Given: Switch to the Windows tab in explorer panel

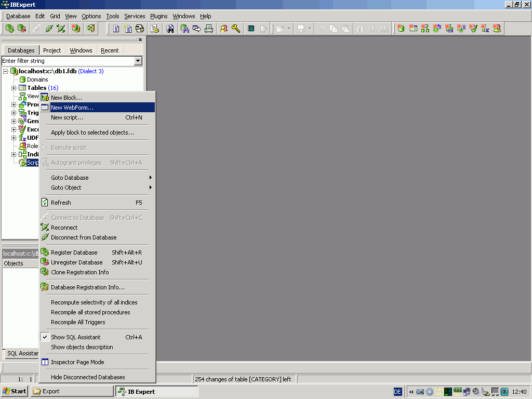Looking at the screenshot, I should coord(81,50).
